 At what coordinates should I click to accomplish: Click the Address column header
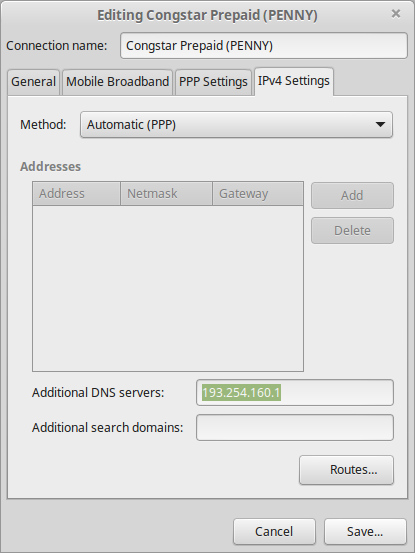pos(77,194)
